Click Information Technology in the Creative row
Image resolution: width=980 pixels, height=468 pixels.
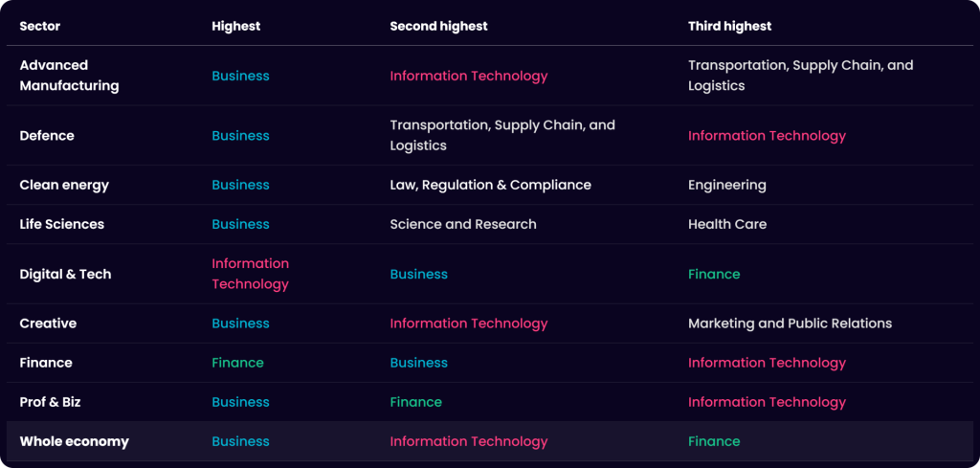[469, 323]
